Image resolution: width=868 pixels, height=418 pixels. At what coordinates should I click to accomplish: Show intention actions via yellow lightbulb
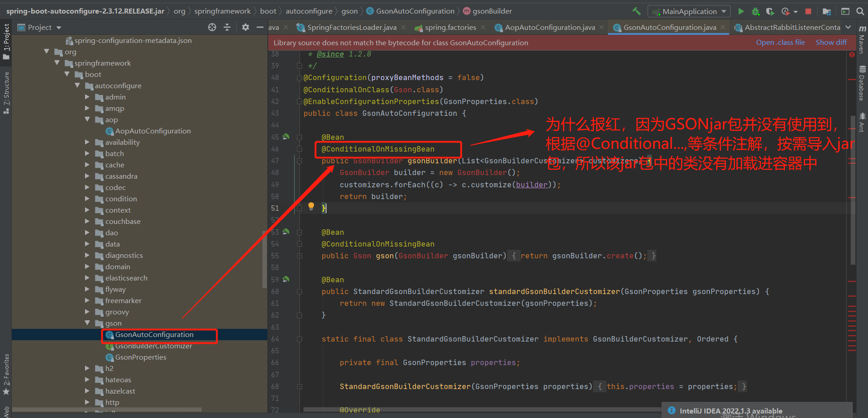(311, 207)
